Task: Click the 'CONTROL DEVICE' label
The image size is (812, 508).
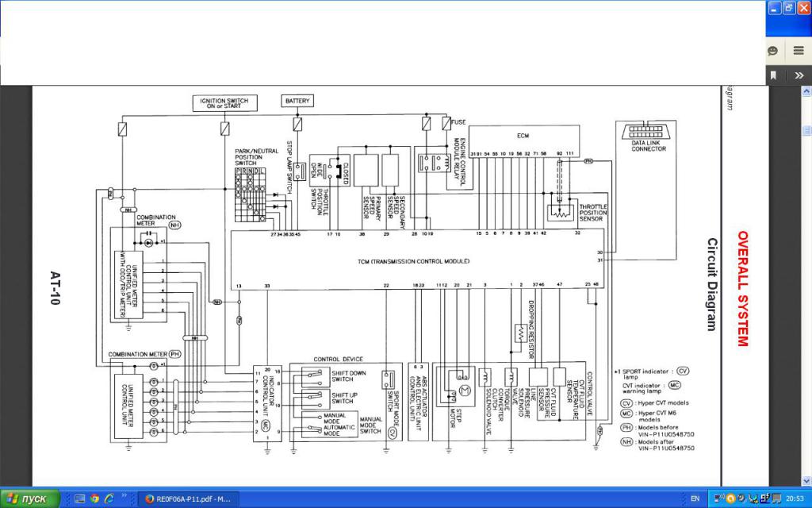Action: [x=338, y=359]
